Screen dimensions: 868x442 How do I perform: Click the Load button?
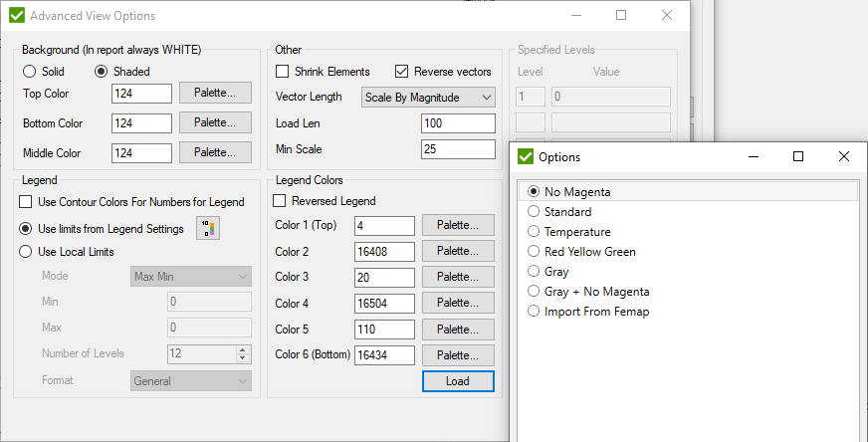click(458, 381)
